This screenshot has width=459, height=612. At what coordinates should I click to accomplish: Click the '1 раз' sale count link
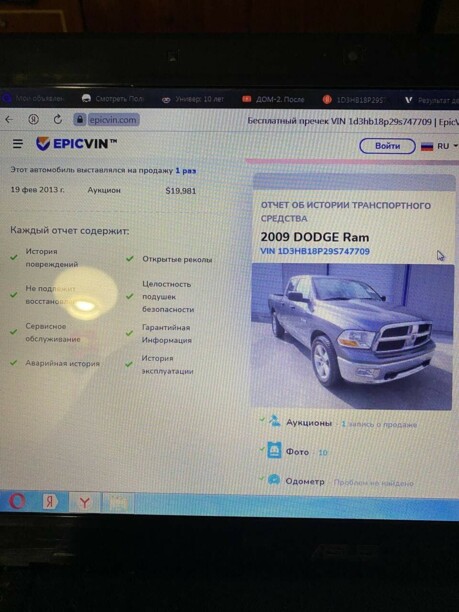click(x=186, y=171)
